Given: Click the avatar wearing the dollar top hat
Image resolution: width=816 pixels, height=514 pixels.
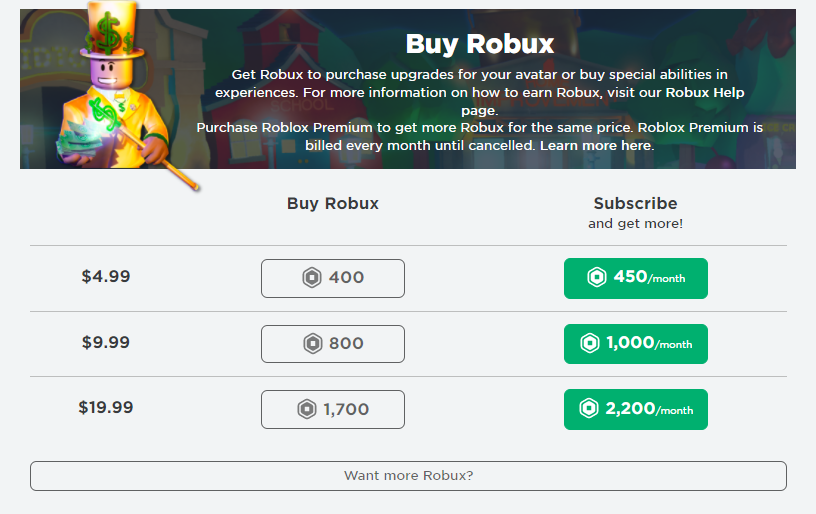Looking at the screenshot, I should [x=110, y=95].
